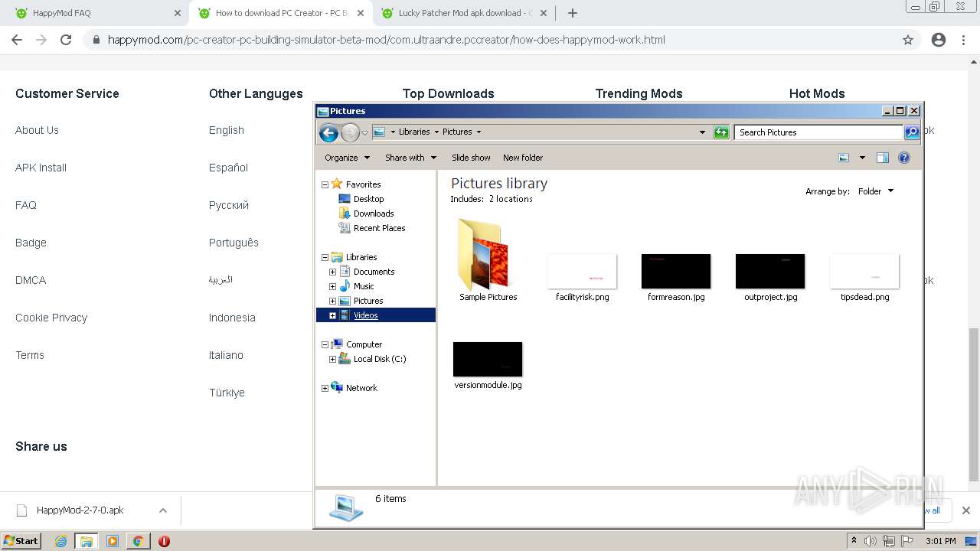Click Chrome icon in taskbar
The width and height of the screenshot is (980, 551).
point(138,541)
